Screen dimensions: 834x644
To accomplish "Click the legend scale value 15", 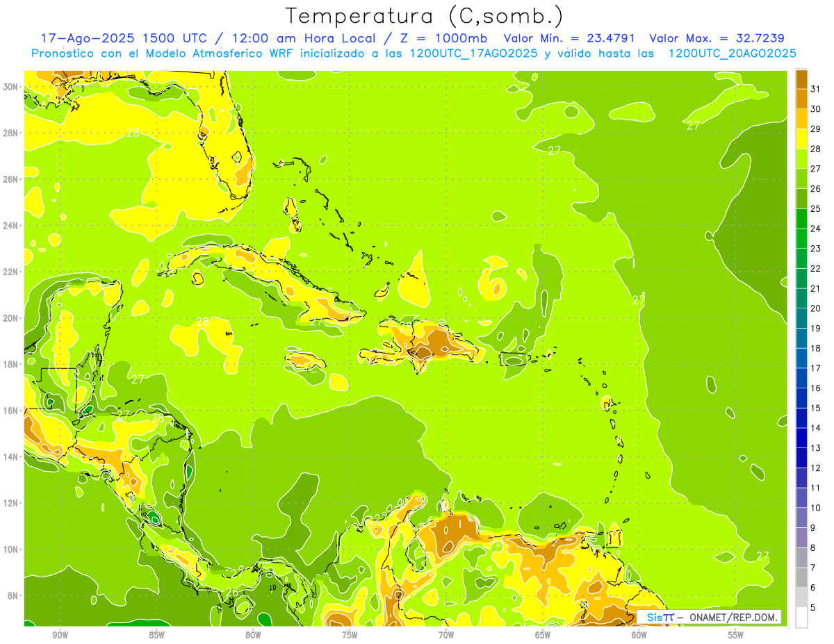I will tap(816, 408).
